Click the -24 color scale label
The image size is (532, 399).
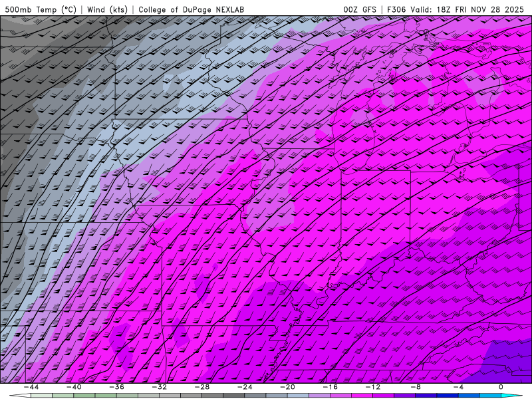point(245,387)
